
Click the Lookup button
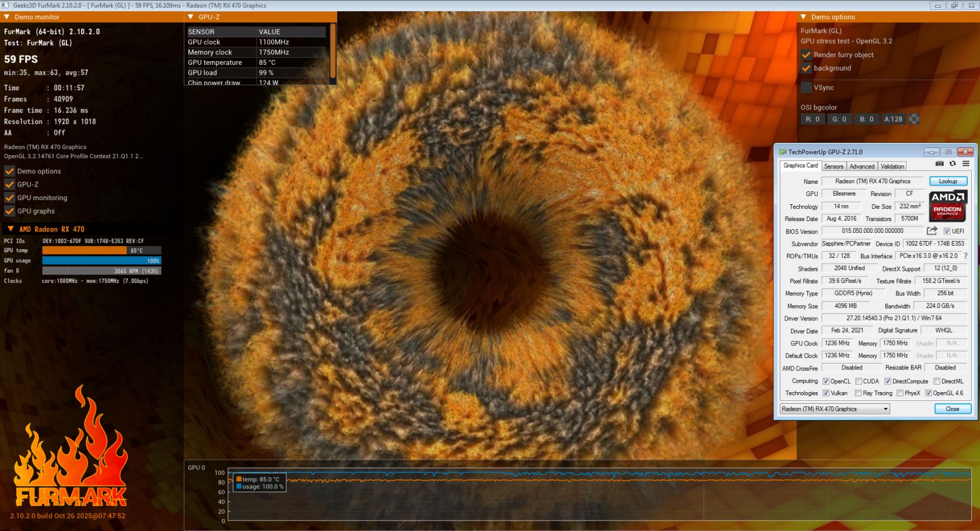point(948,181)
